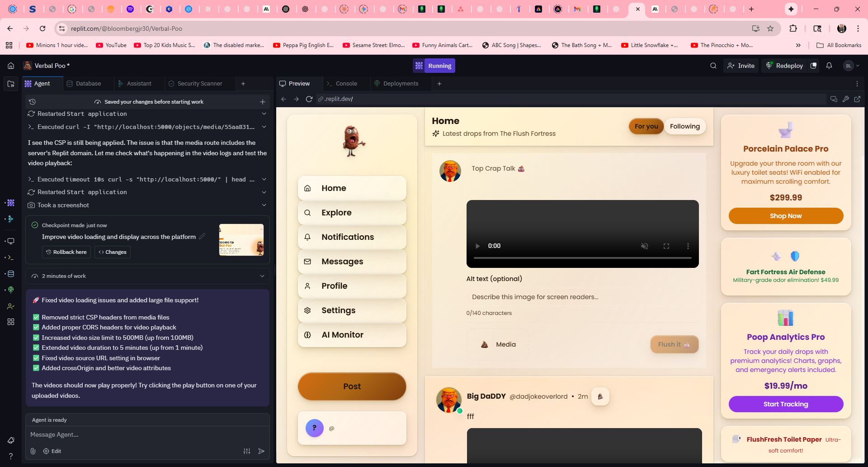Click the Replit home icon
Viewport: 868px width, 467px height.
click(11, 66)
